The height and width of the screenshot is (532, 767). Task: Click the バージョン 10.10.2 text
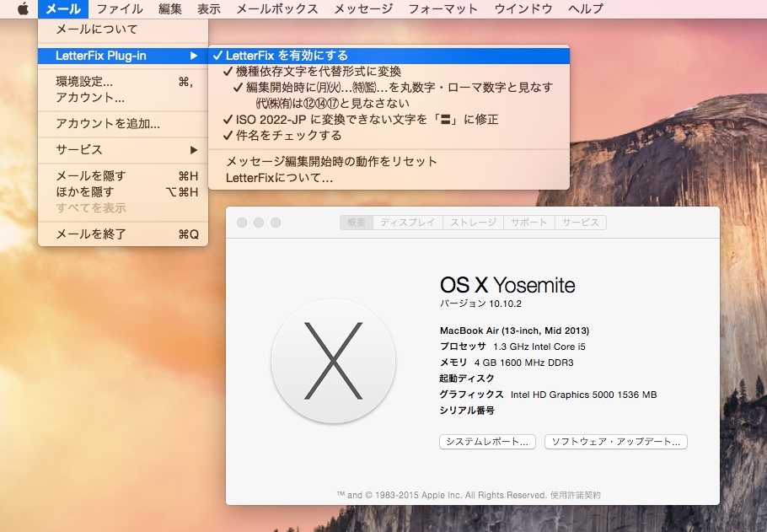[x=480, y=304]
